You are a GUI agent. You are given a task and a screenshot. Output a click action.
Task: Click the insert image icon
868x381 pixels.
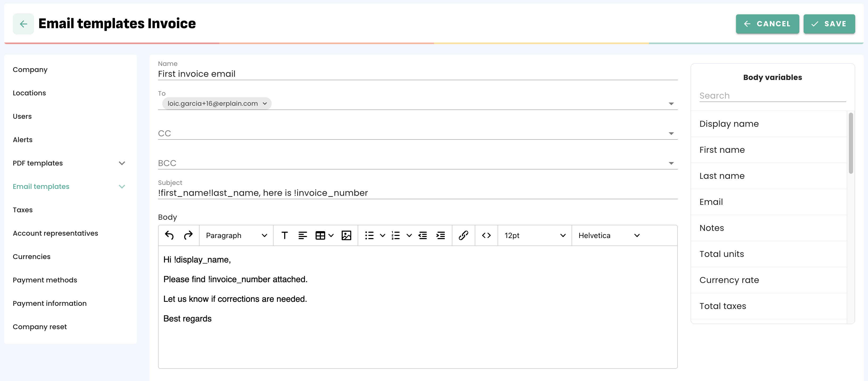click(346, 235)
